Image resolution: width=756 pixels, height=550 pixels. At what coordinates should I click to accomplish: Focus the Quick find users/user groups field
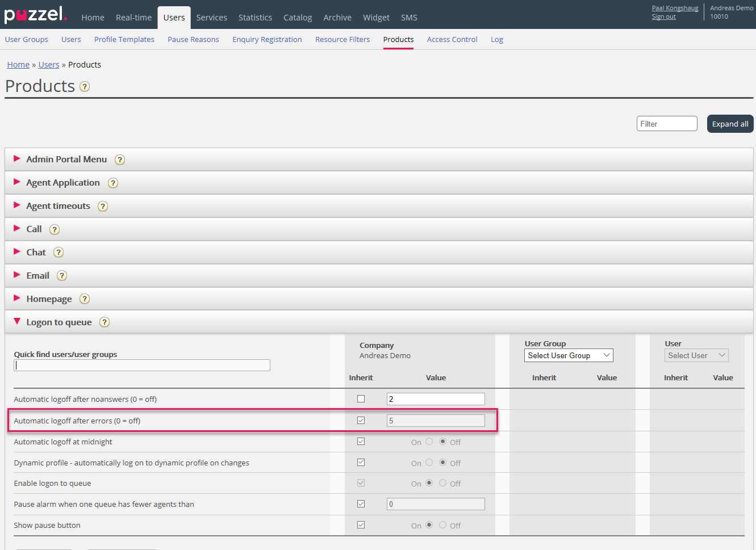pyautogui.click(x=142, y=366)
